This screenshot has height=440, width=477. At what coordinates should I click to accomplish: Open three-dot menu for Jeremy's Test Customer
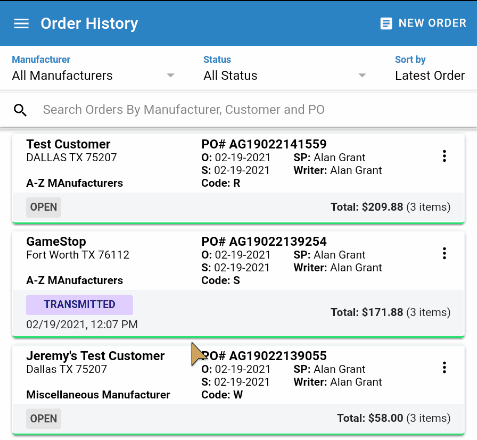pos(444,368)
